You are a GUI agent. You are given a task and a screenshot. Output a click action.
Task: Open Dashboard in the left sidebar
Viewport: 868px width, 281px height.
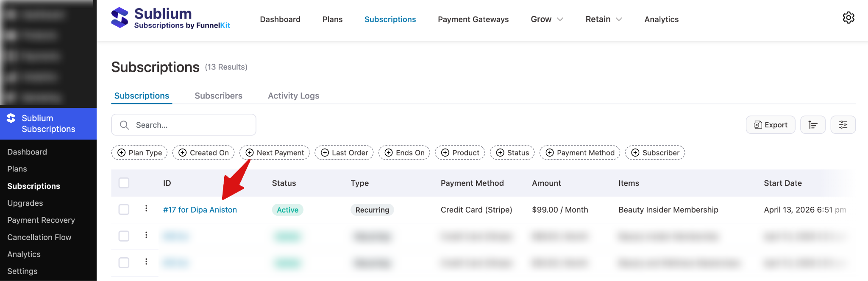tap(27, 152)
